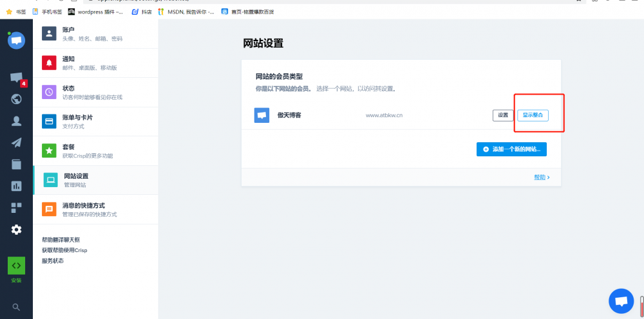Click the red 4 unread badge
Image resolution: width=644 pixels, height=319 pixels.
click(x=24, y=84)
